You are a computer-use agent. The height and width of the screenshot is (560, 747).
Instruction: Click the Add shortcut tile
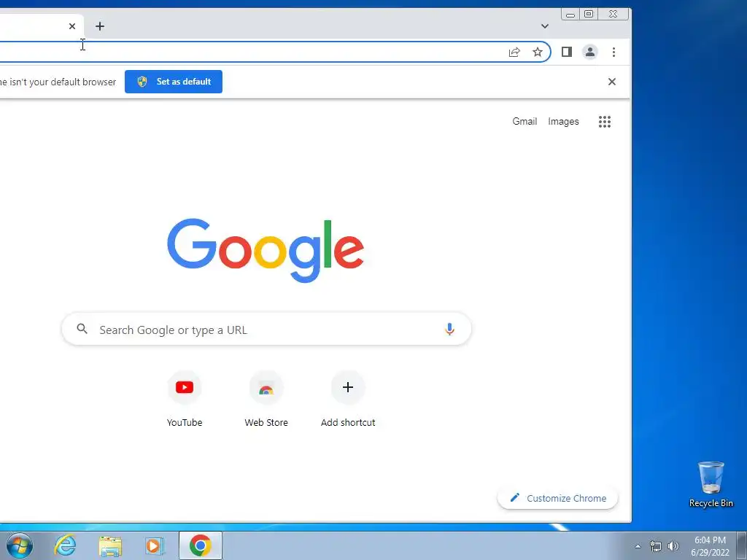click(x=348, y=399)
